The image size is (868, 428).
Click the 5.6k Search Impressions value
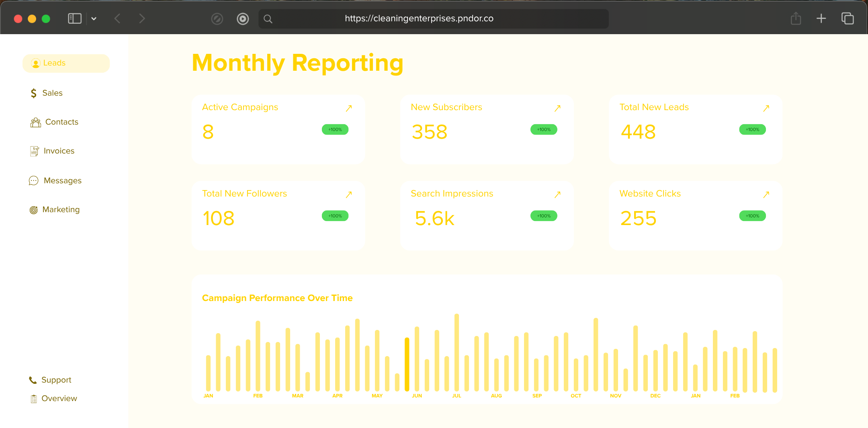pyautogui.click(x=434, y=219)
